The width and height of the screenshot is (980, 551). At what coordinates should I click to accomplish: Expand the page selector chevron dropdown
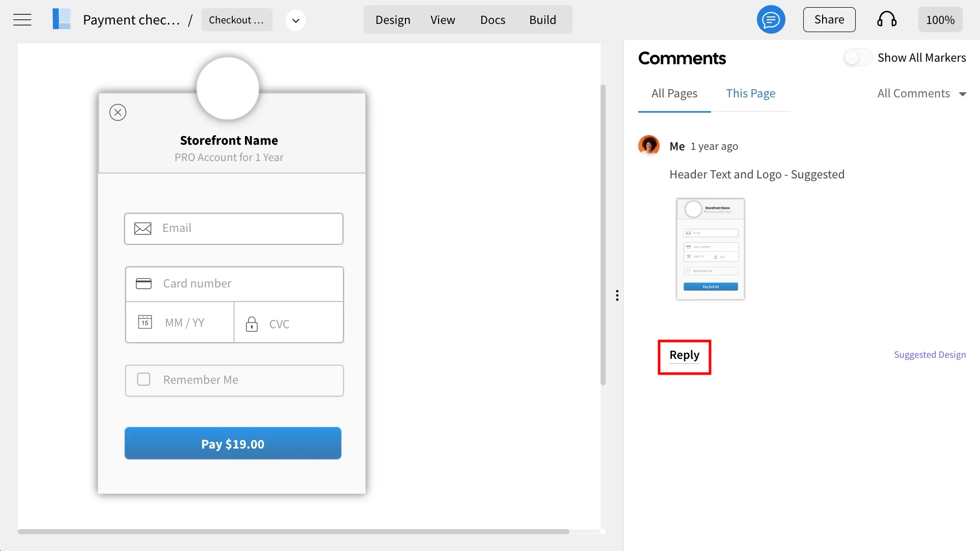[x=295, y=20]
